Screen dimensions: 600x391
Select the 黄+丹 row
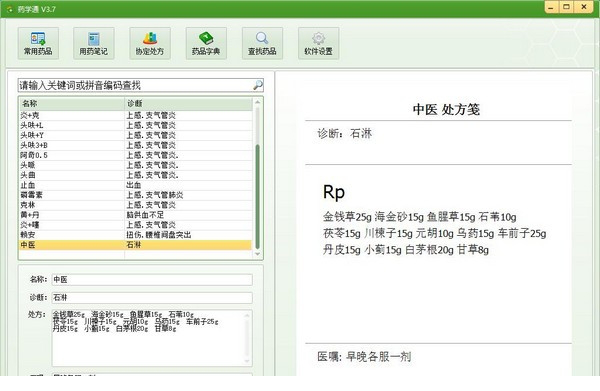coord(135,215)
